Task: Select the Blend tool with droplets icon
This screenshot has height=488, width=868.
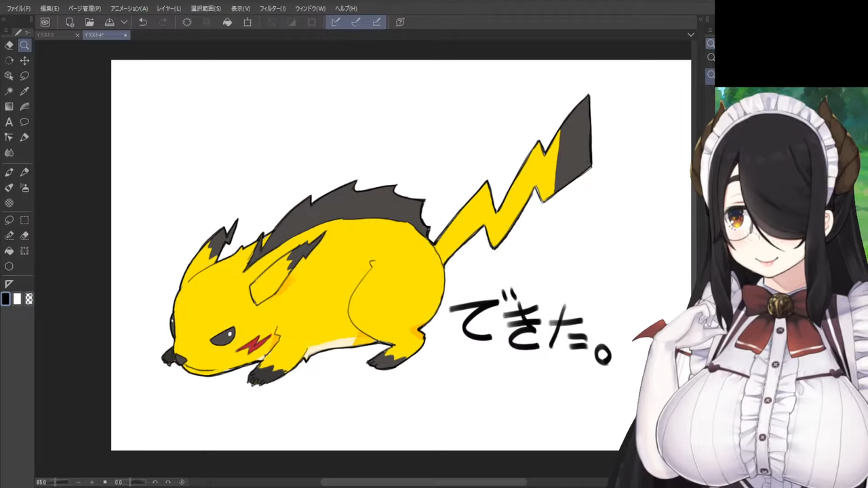Action: click(x=9, y=152)
